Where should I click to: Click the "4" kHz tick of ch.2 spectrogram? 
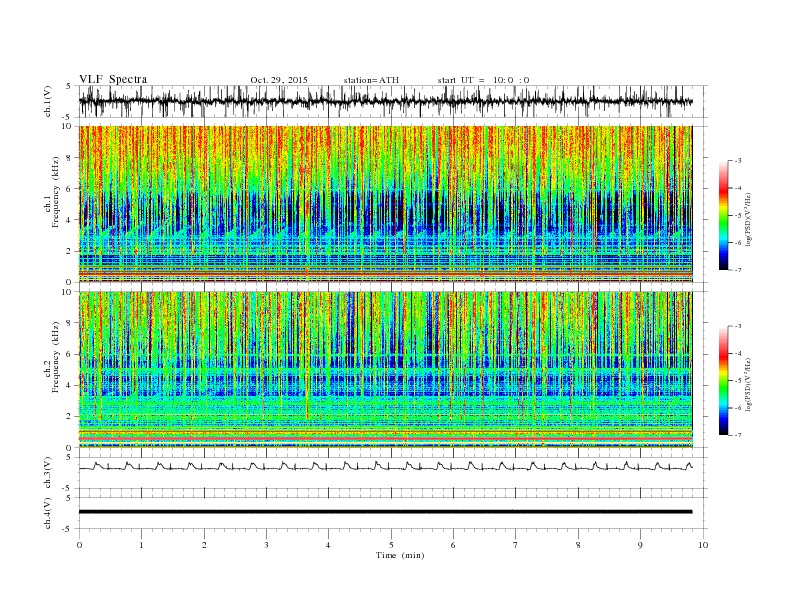69,385
